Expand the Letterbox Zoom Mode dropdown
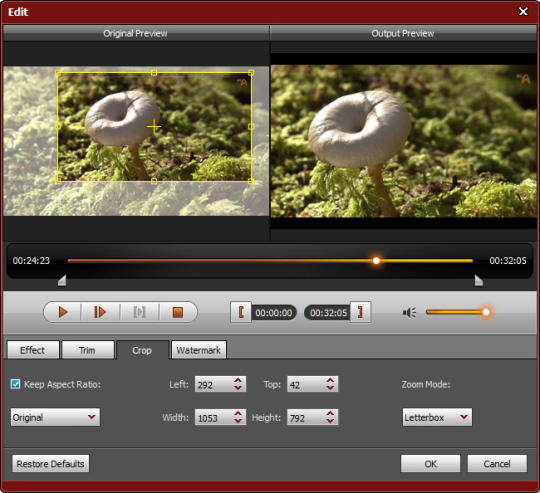 click(437, 417)
